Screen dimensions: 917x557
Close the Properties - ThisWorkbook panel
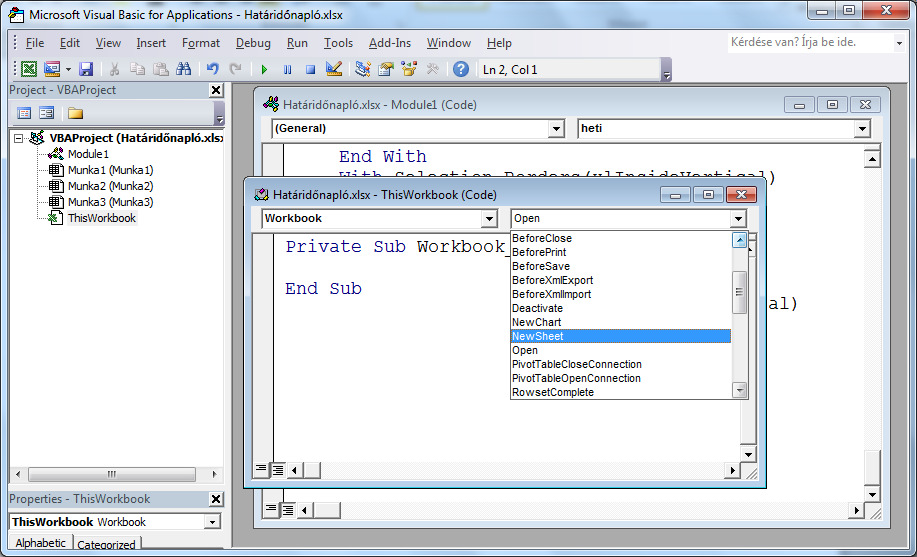pyautogui.click(x=216, y=499)
